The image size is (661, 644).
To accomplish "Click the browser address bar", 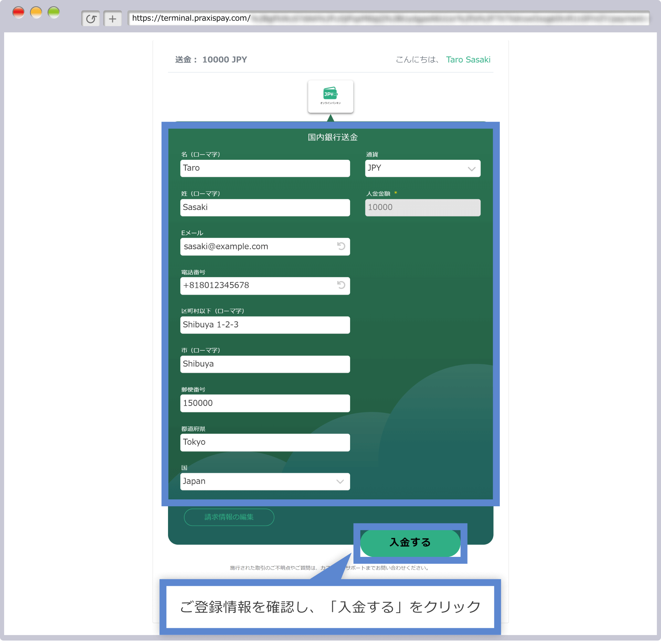I will (x=388, y=18).
